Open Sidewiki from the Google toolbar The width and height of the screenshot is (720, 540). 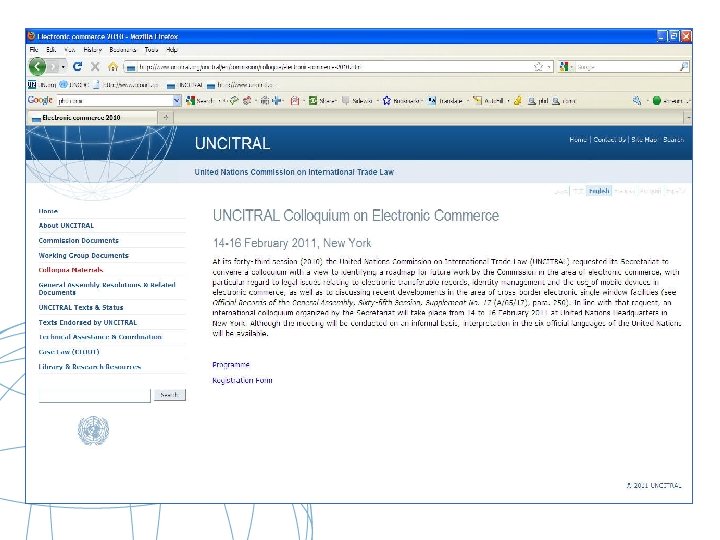click(357, 101)
